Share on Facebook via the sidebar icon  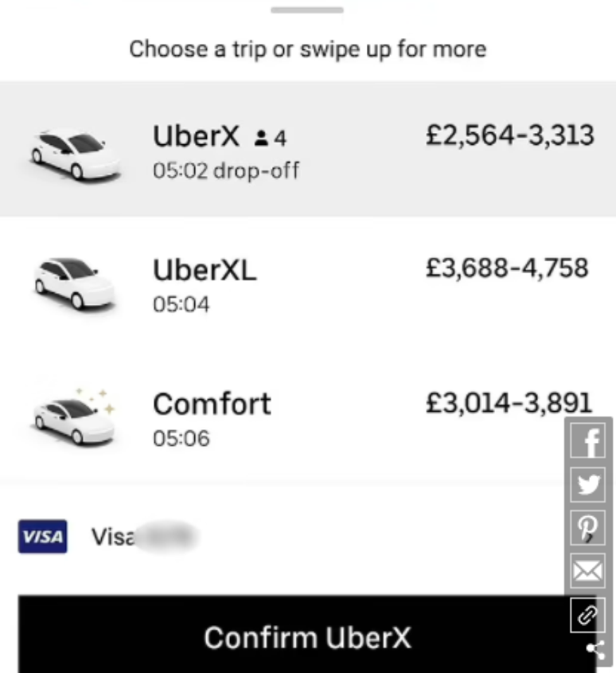pyautogui.click(x=589, y=440)
